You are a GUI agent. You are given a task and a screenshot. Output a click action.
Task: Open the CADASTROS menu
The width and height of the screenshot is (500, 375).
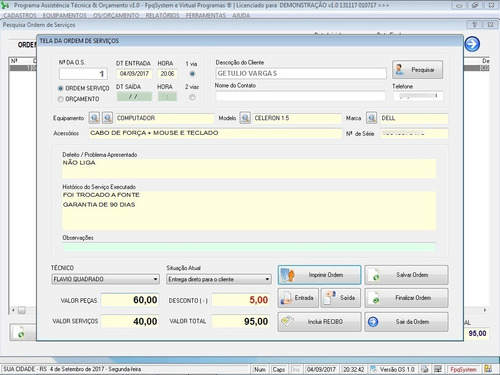coord(20,15)
